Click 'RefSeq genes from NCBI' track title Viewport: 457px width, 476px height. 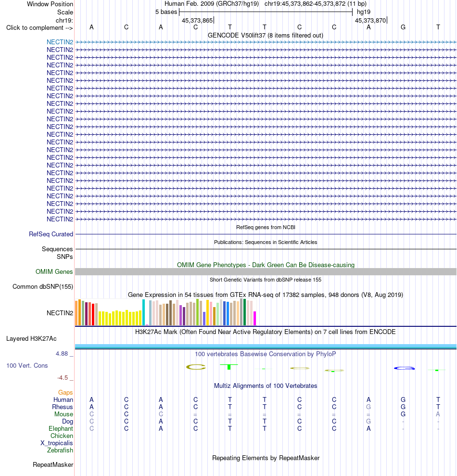coord(266,227)
